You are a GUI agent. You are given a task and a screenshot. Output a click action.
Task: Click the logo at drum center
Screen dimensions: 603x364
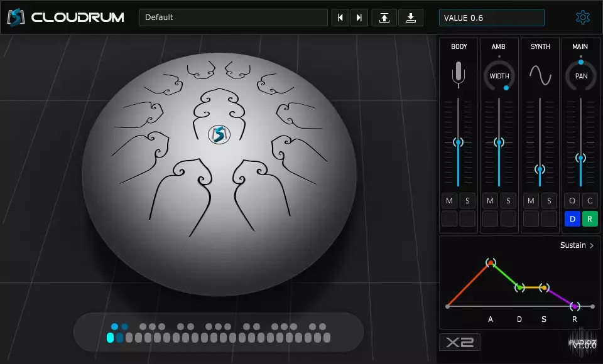(219, 134)
